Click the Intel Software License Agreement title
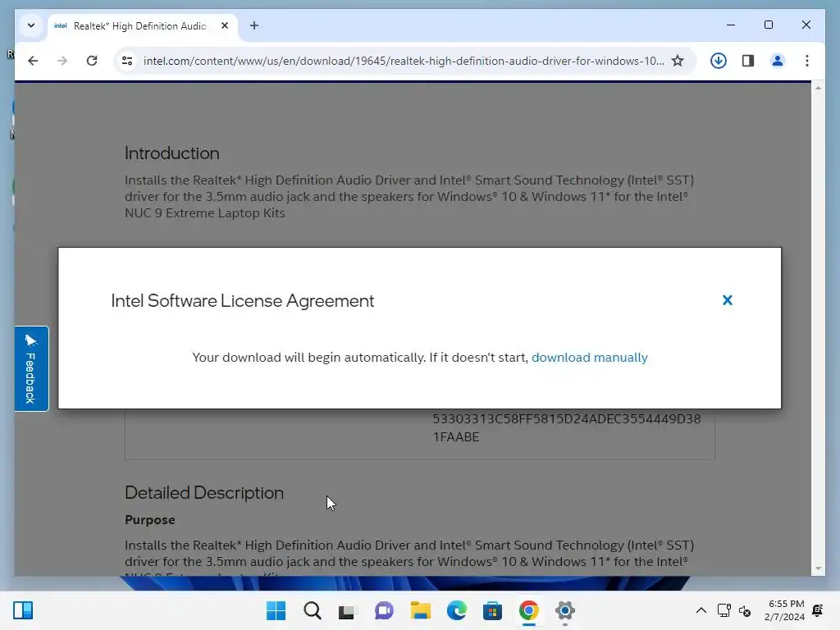Screen dimensions: 840x630 click(x=242, y=300)
